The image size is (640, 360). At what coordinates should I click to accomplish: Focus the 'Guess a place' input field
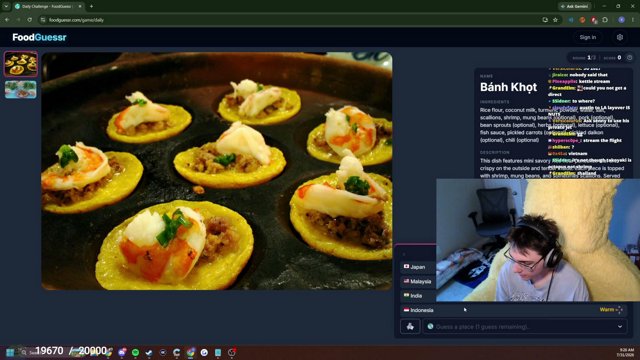click(524, 327)
